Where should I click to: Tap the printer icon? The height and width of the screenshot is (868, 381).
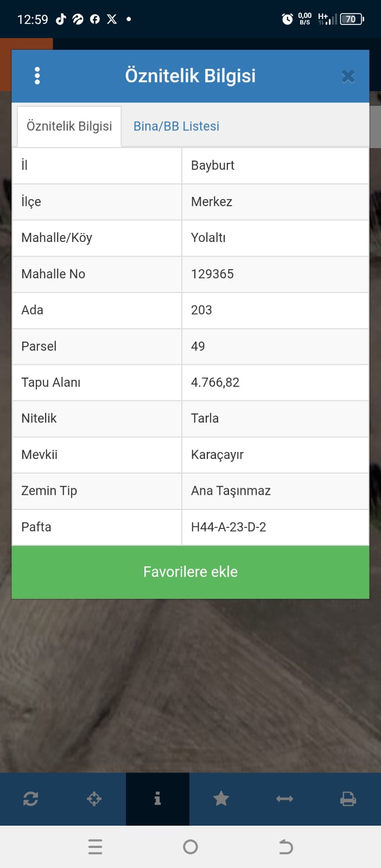pos(348,799)
